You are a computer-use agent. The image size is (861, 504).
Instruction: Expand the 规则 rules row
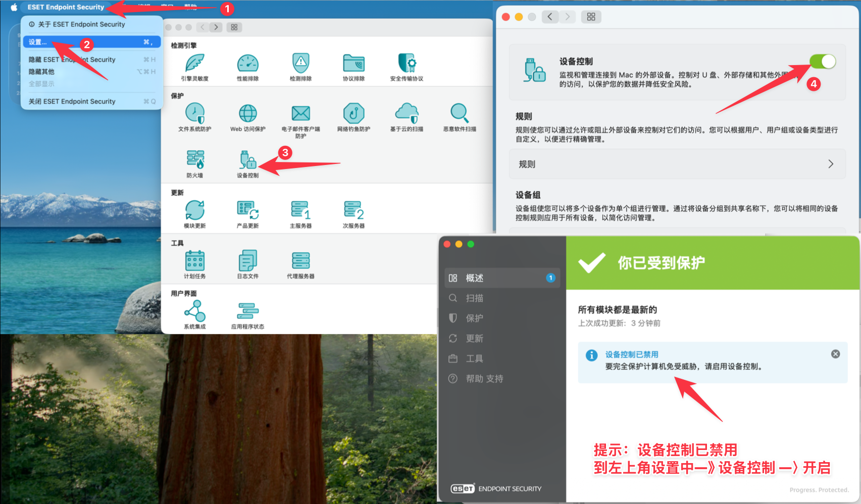677,164
